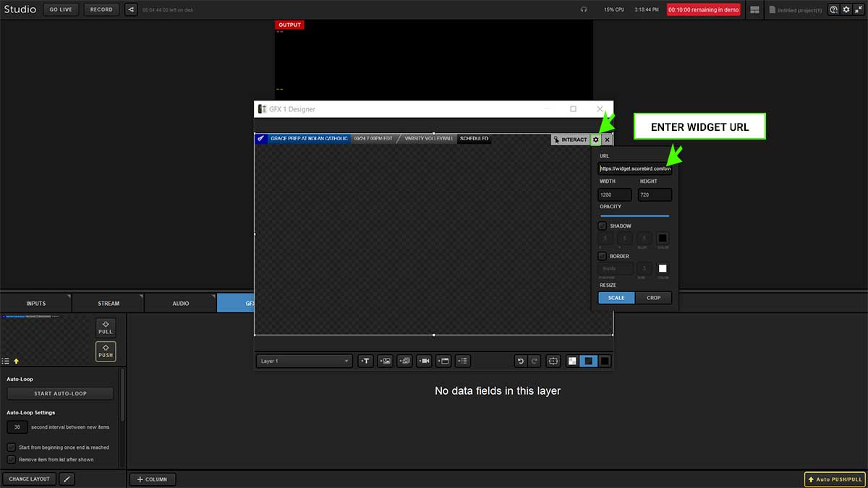Check Remove item from list after shown
The image size is (868, 488).
(11, 459)
